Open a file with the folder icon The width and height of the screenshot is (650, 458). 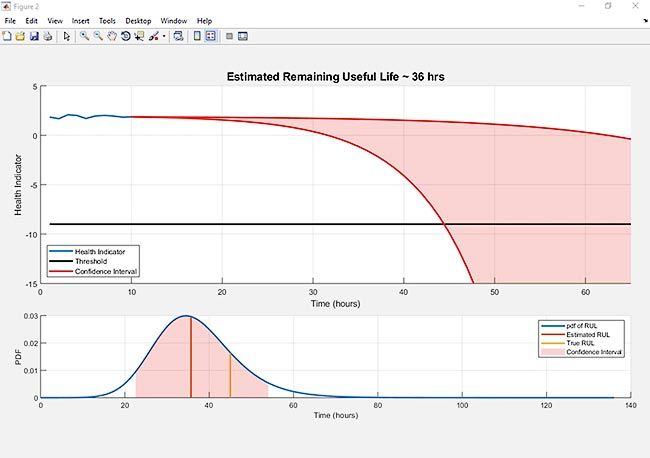tap(20, 36)
